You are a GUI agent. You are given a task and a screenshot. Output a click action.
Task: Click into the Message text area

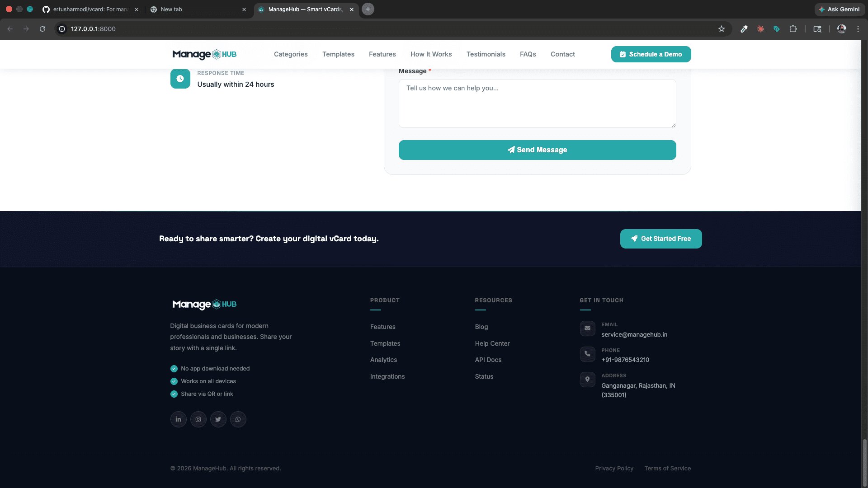point(538,103)
